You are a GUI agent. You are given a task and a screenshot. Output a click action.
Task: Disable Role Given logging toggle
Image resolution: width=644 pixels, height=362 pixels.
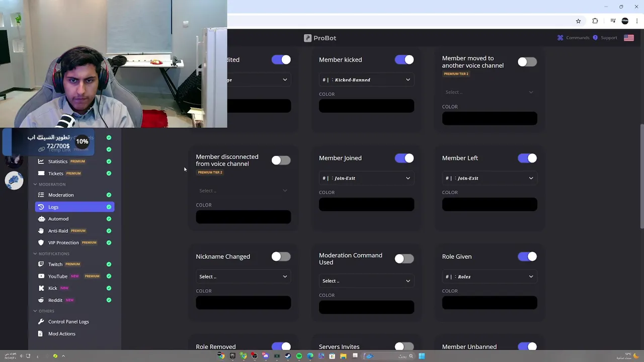point(527,257)
